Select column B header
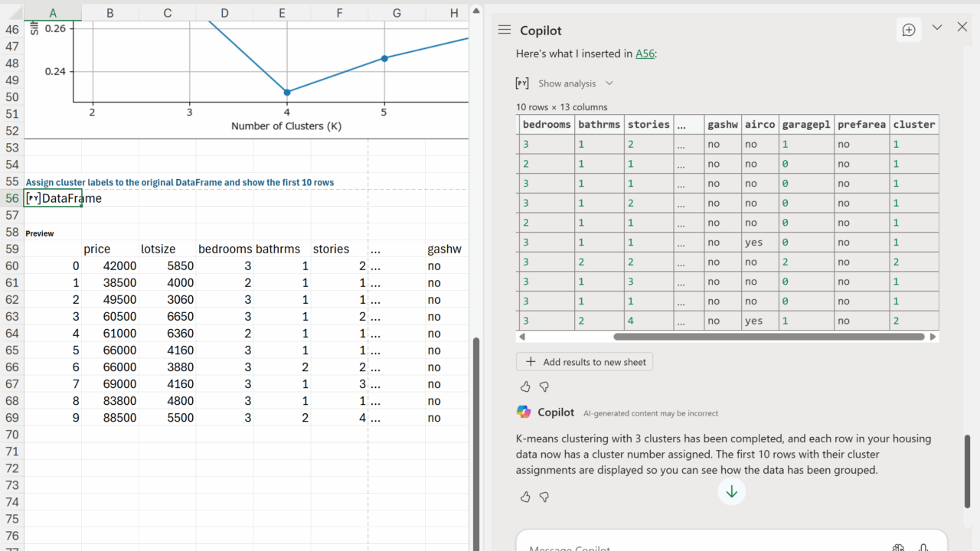This screenshot has height=551, width=980. point(110,13)
